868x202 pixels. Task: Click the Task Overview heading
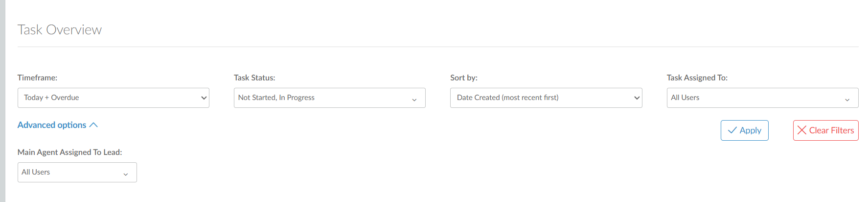click(60, 30)
